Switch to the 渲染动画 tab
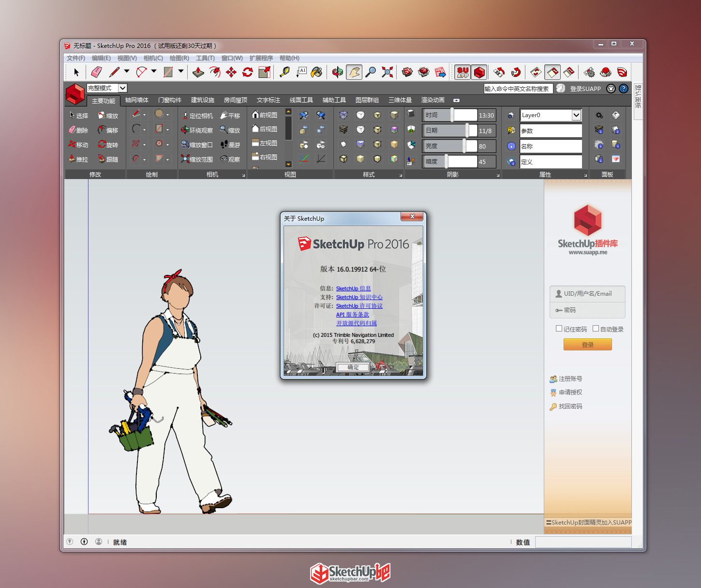Screen dimensions: 701x588 (x=433, y=100)
